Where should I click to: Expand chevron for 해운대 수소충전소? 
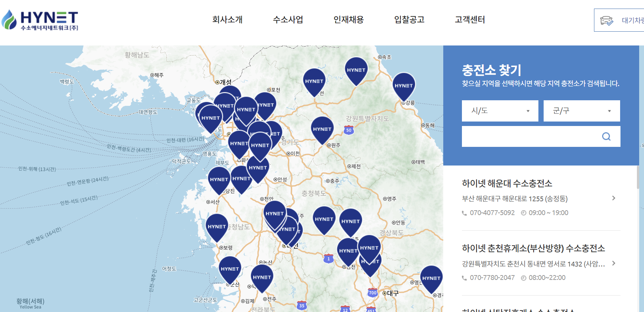coord(613,198)
